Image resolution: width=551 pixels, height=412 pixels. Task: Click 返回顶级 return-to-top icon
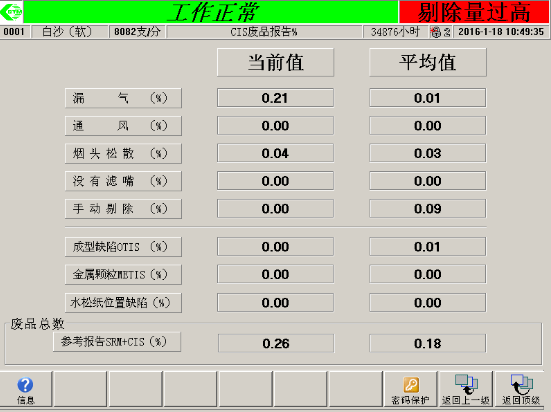(521, 384)
